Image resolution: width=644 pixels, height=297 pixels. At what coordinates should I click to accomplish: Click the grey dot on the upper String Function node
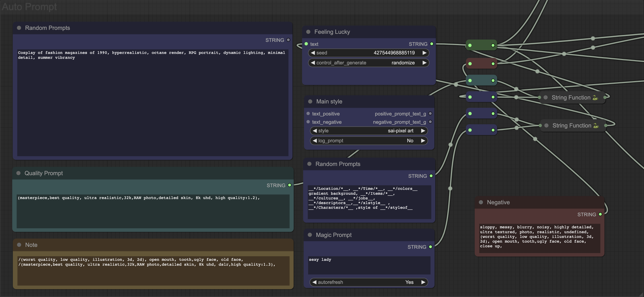coord(546,97)
